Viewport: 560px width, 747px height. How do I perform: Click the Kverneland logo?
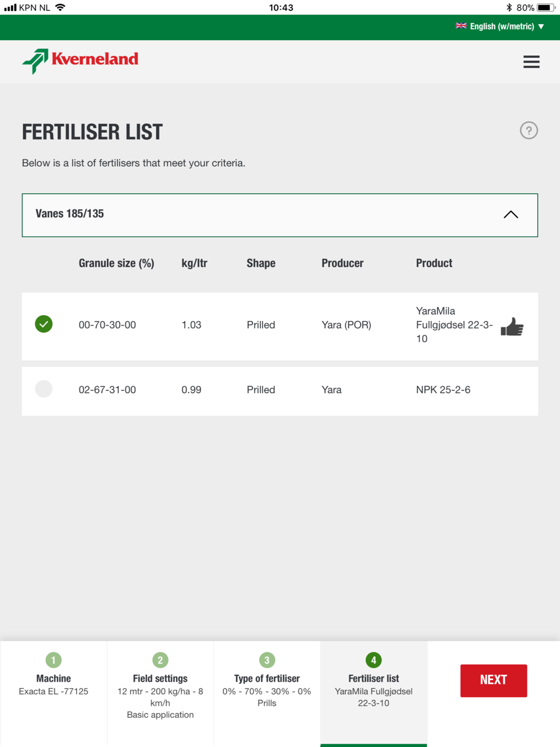point(81,60)
